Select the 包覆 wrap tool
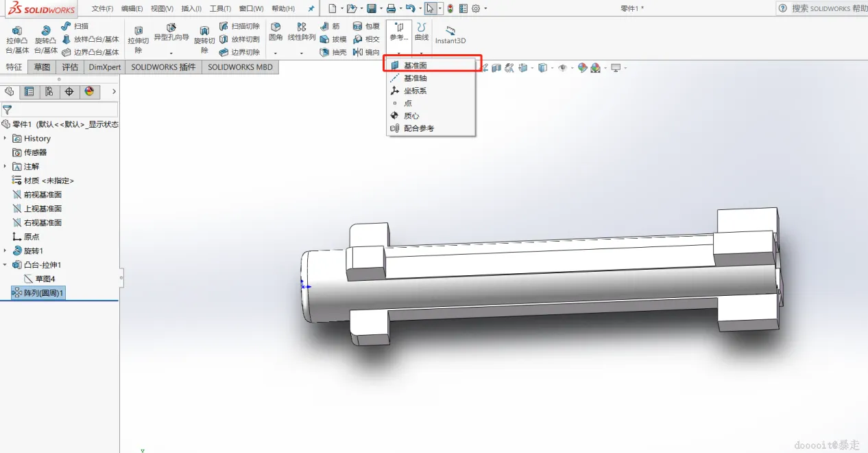 point(367,26)
